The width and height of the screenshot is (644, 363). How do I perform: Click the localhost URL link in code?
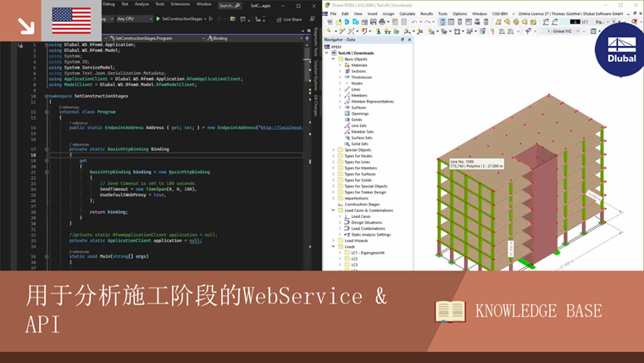pos(282,127)
